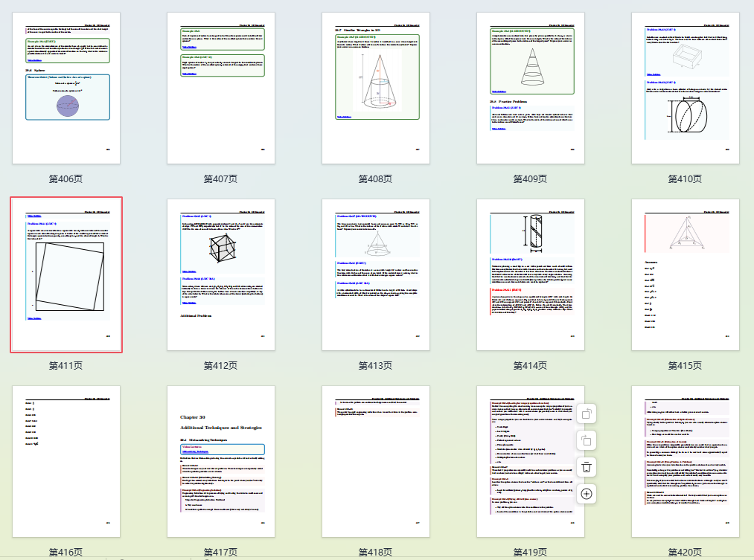Delete page 419 with the trash icon
The height and width of the screenshot is (560, 754).
(587, 467)
